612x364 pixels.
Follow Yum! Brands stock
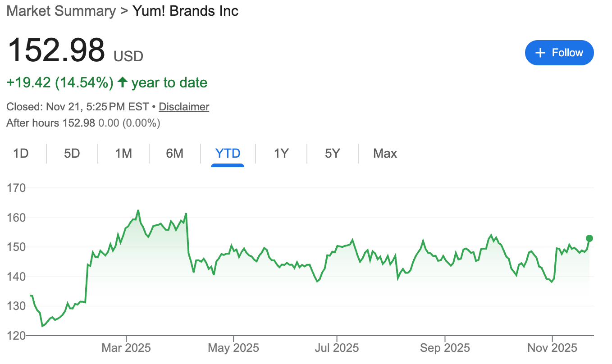[559, 53]
